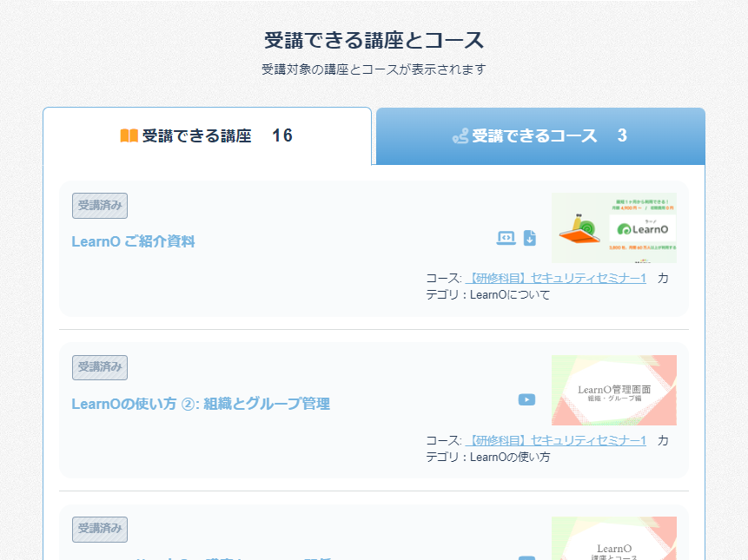Click the 受講済み badge on the third lecture card
Viewport: 748px width, 560px height.
pos(100,529)
